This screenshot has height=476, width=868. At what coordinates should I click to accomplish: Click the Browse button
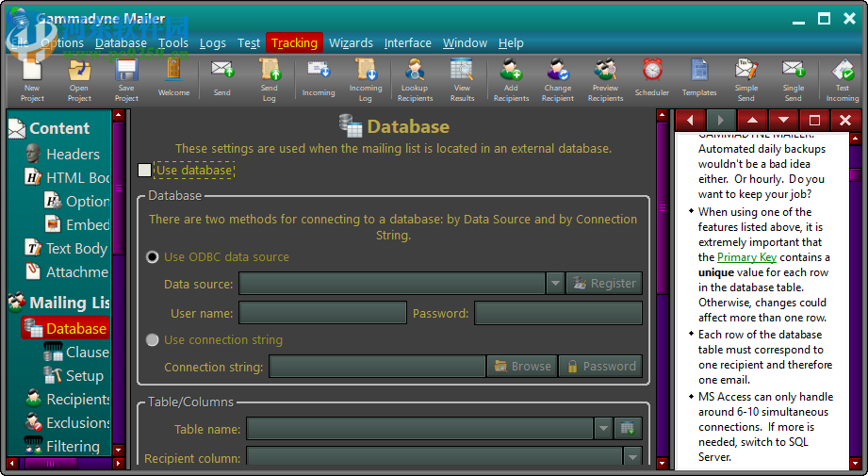(x=522, y=367)
